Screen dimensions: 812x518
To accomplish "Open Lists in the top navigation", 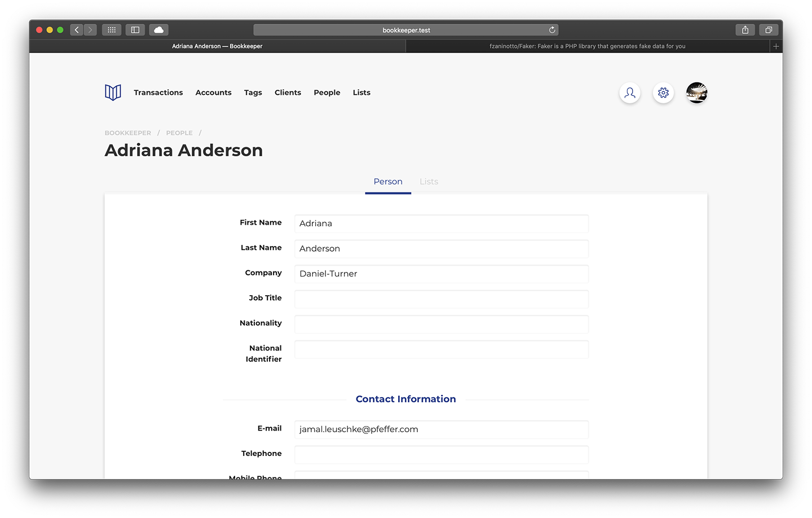I will (x=361, y=93).
